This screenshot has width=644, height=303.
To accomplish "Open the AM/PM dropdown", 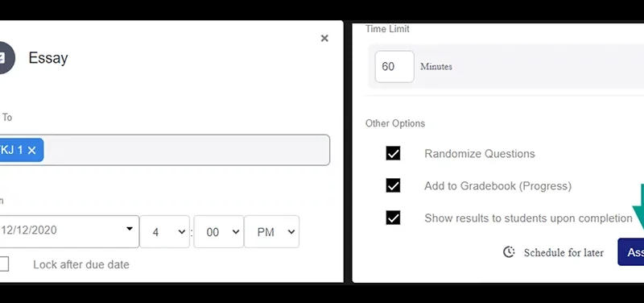I will click(272, 232).
